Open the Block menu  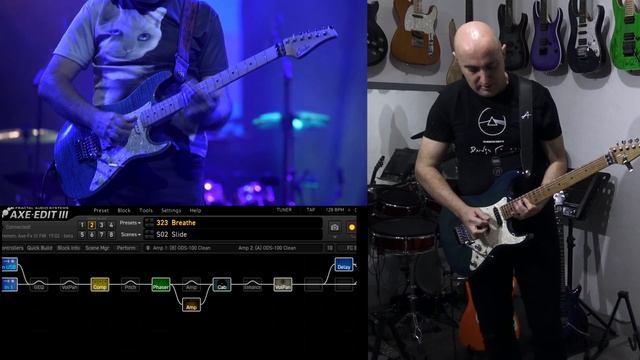point(124,211)
